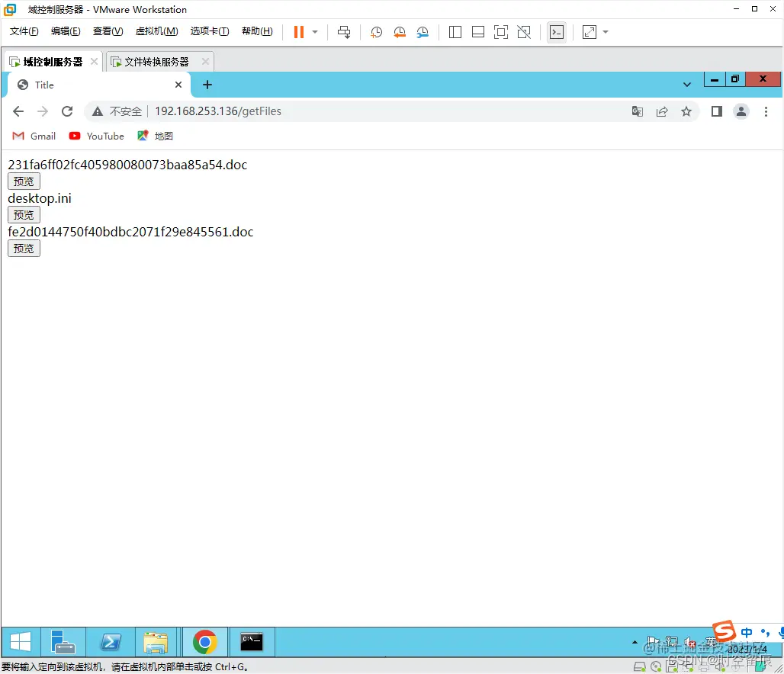The width and height of the screenshot is (784, 674).
Task: Switch to Chrome in the taskbar
Action: coord(205,641)
